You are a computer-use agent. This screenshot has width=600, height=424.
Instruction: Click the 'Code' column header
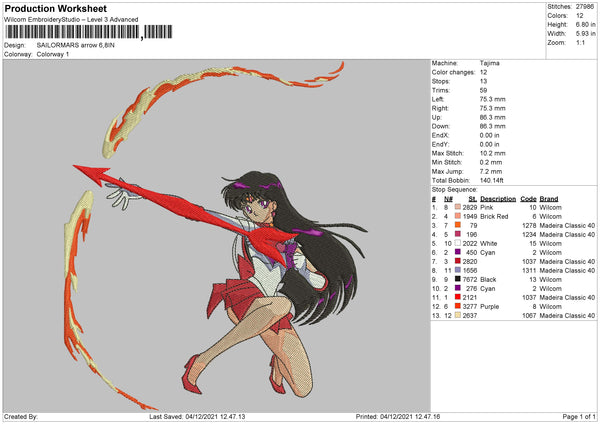528,199
